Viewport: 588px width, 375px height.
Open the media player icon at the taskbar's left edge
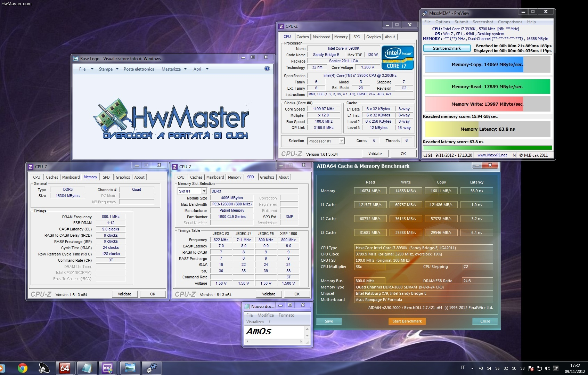(2, 368)
